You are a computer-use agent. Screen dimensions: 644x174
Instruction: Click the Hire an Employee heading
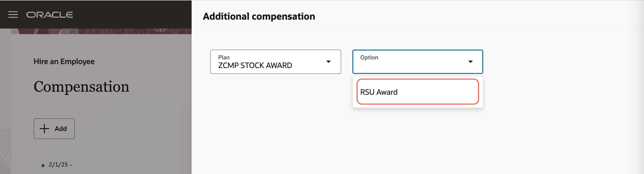[x=64, y=62]
